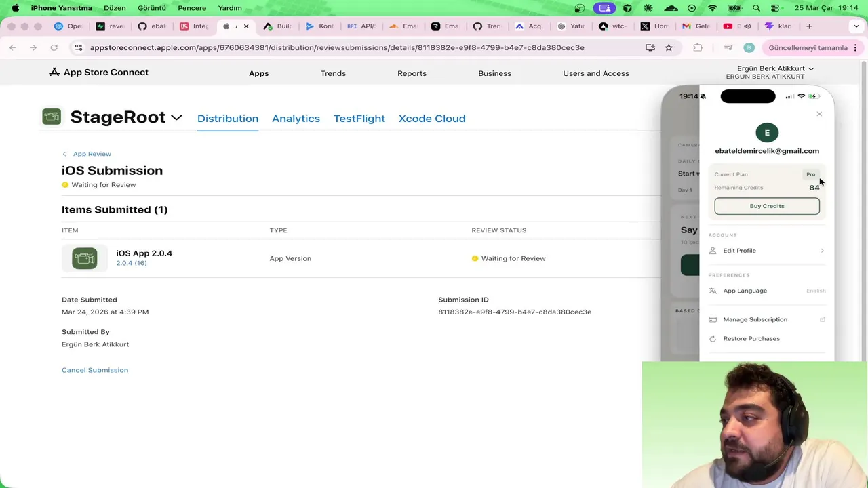
Task: Go back in browser history
Action: coord(13,47)
